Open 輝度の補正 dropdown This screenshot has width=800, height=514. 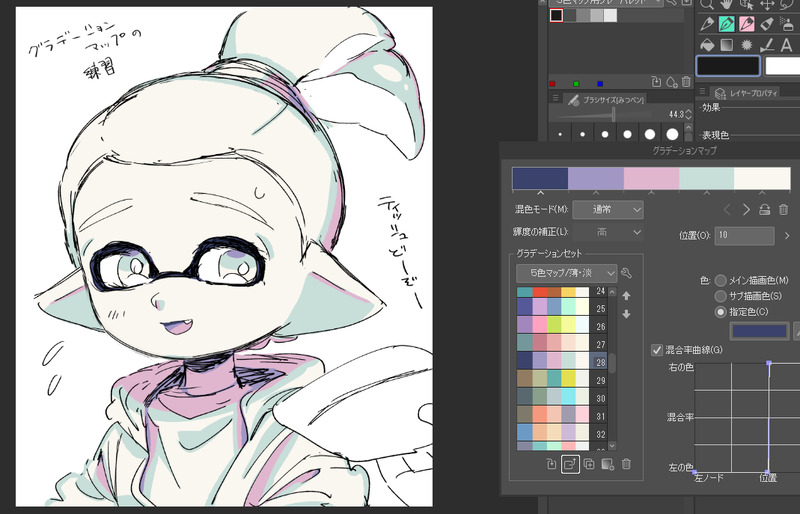(x=608, y=232)
